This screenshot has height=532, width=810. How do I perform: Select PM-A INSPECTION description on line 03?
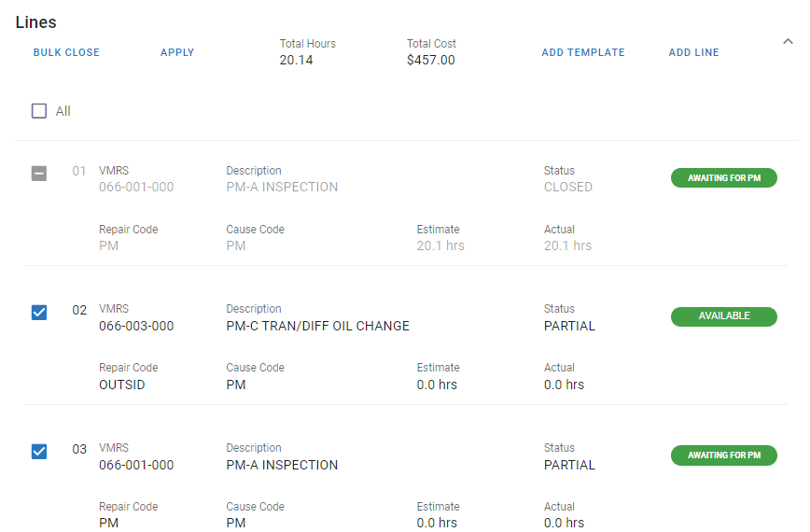tap(282, 465)
